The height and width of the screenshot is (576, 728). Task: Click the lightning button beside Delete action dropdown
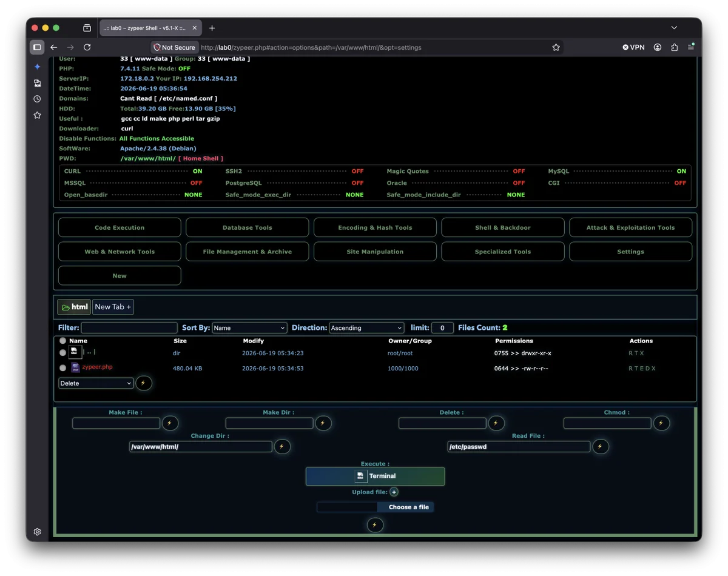point(143,383)
